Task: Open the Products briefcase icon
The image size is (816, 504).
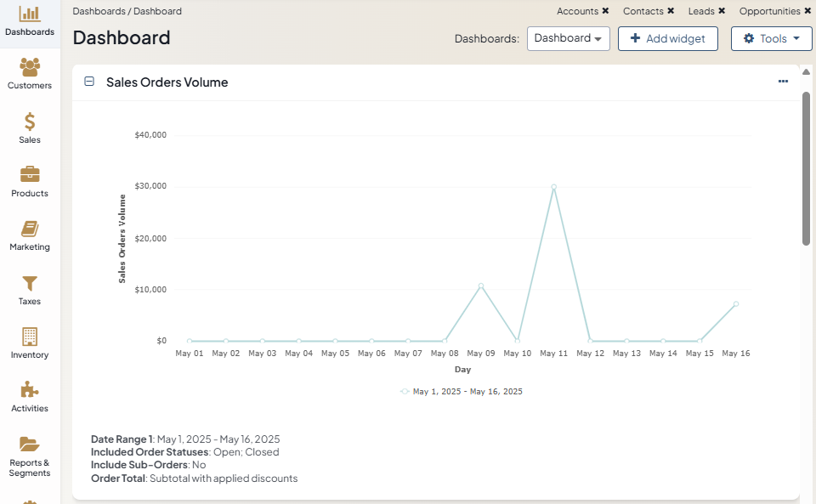Action: (x=30, y=175)
